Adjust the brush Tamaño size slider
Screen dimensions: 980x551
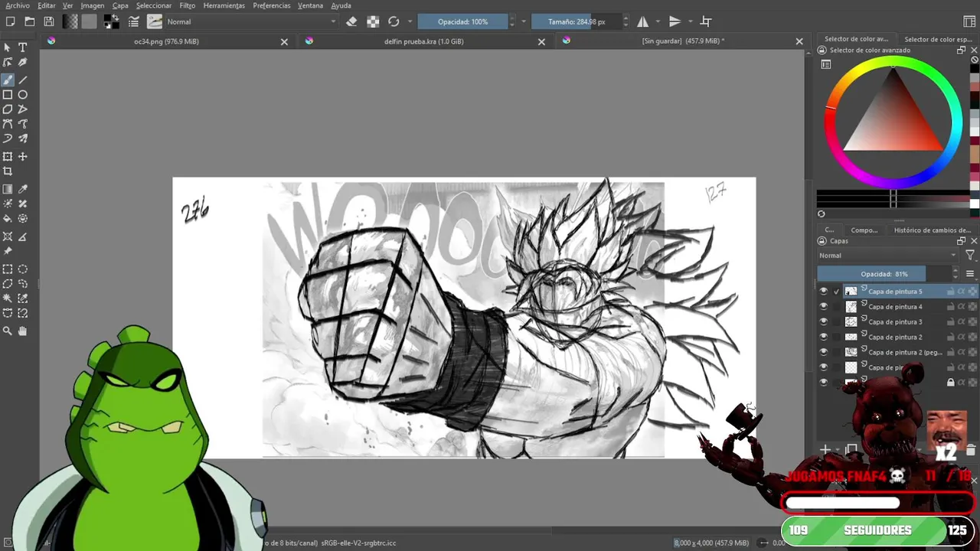[x=577, y=21]
